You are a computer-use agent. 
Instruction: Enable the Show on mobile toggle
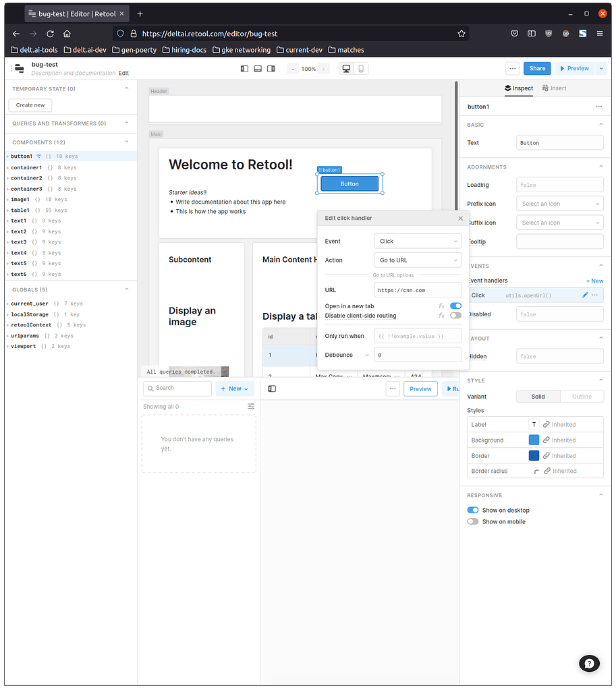pyautogui.click(x=473, y=521)
